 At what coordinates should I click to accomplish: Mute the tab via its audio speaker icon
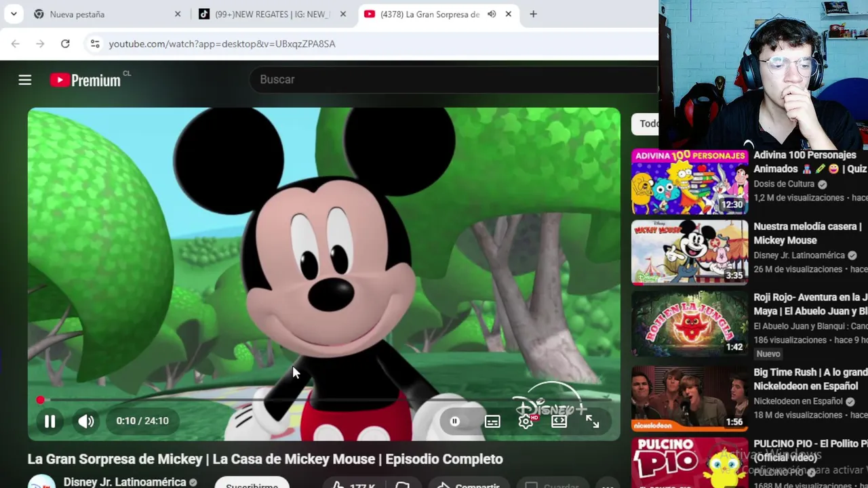tap(492, 14)
